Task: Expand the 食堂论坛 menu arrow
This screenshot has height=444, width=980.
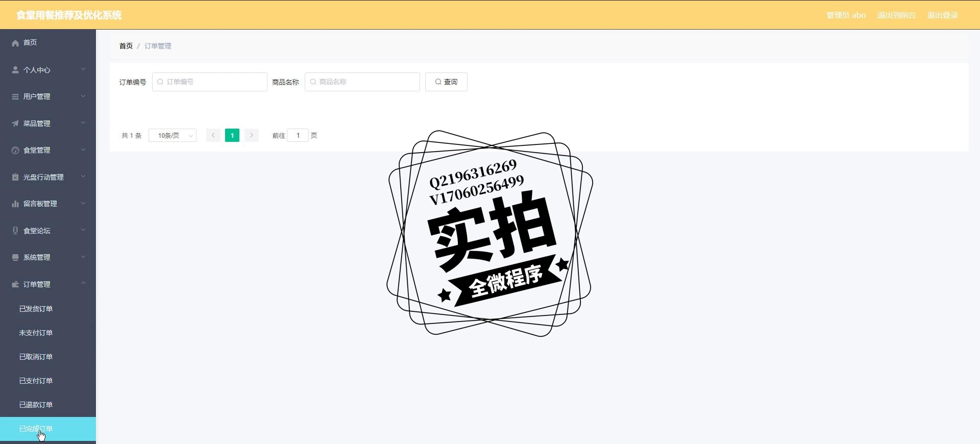Action: 83,230
